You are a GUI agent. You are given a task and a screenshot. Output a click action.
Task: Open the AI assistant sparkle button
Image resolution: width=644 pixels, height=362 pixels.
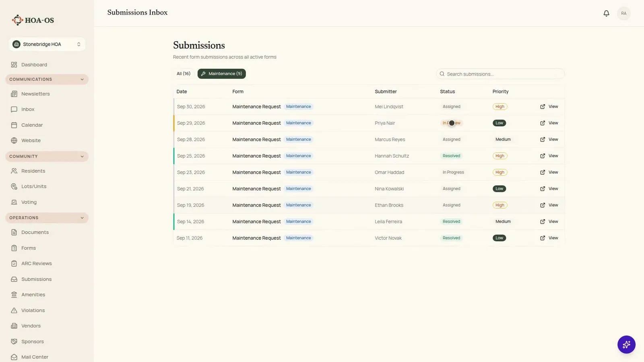pos(626,345)
